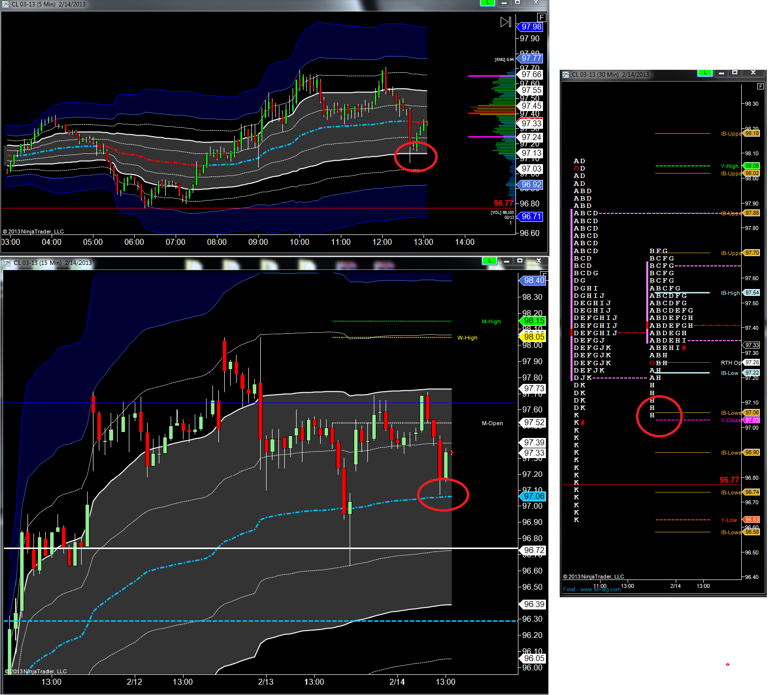Toggle the green L link button on 5 Min window
Viewport: 784px width, 695px height.
click(488, 3)
